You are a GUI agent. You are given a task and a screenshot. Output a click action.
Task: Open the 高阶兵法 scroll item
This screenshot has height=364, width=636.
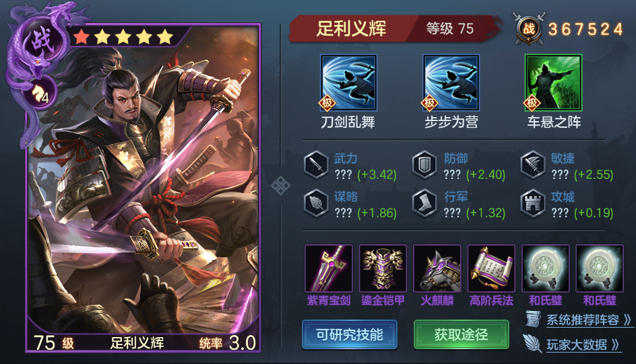491,268
